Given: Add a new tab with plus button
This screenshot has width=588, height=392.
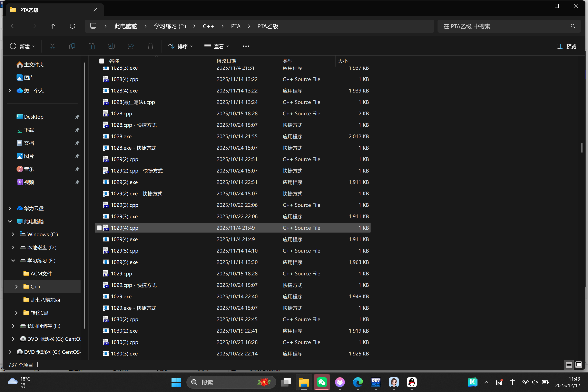Looking at the screenshot, I should tap(113, 10).
